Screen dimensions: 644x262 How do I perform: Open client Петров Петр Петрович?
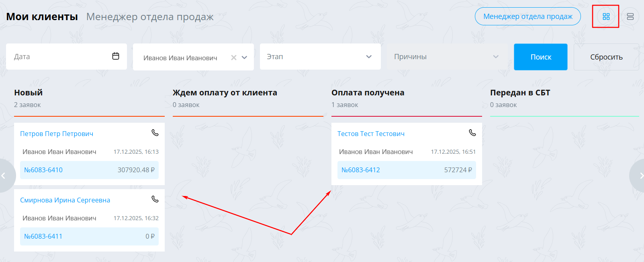click(x=57, y=134)
